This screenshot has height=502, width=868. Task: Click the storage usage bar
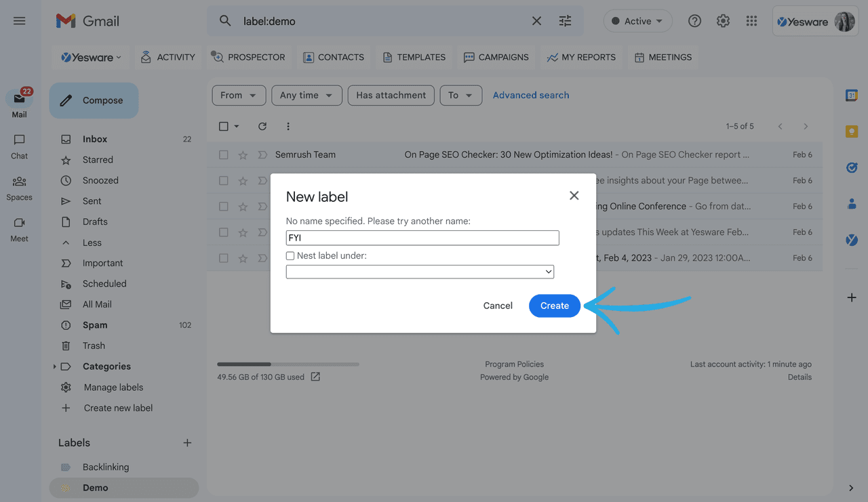pos(288,364)
